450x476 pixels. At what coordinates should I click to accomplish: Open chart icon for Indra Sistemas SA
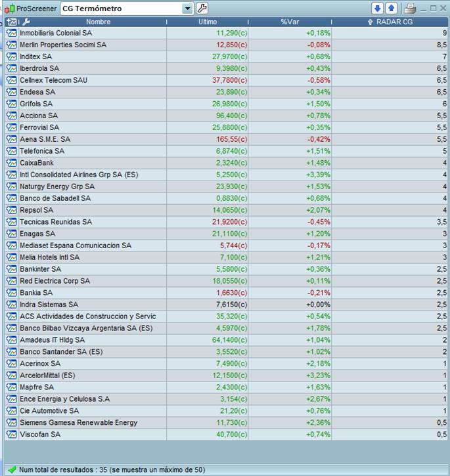point(12,305)
